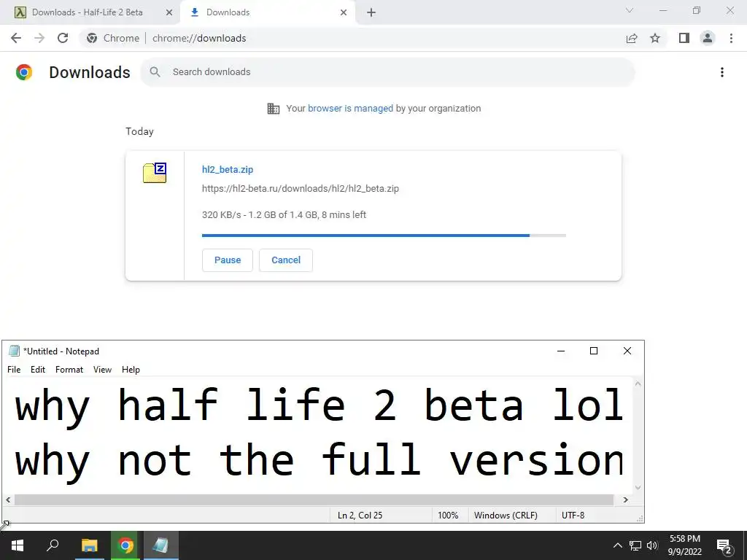
Task: Open the notification center icon
Action: point(724,545)
